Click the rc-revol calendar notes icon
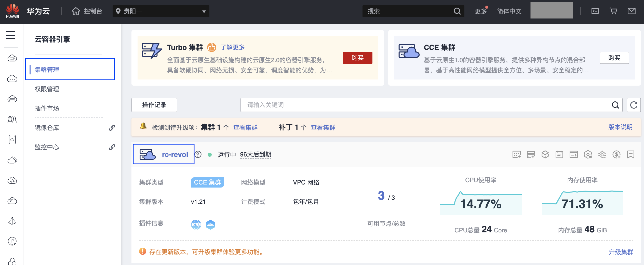 click(x=559, y=154)
